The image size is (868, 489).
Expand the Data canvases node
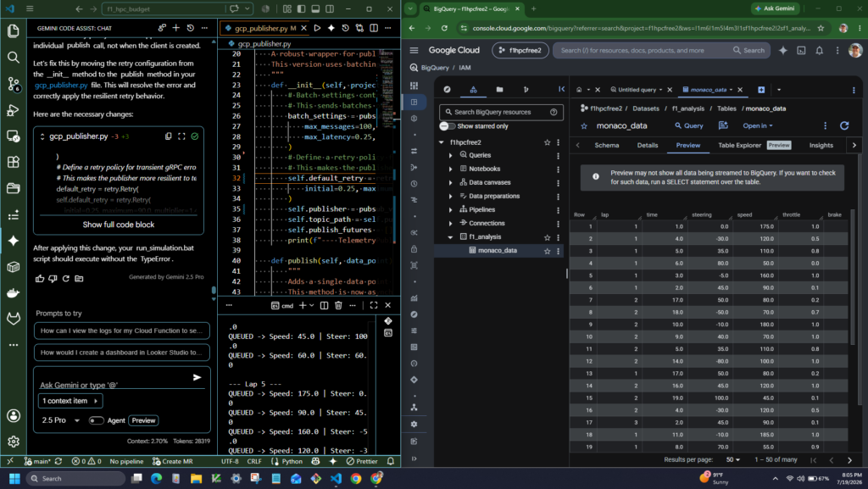(x=450, y=182)
